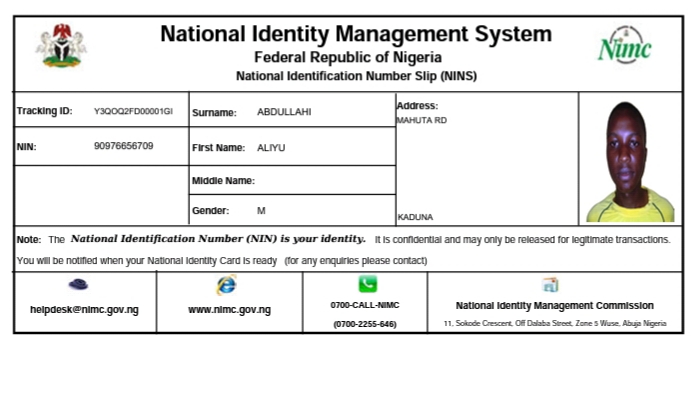Click the First Name field value
Screen dimensions: 700x416
pyautogui.click(x=271, y=147)
